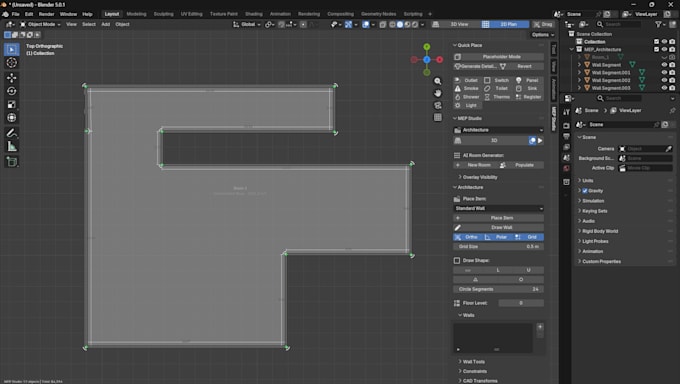Image resolution: width=680 pixels, height=384 pixels.
Task: Open the Render menu
Action: pyautogui.click(x=46, y=14)
